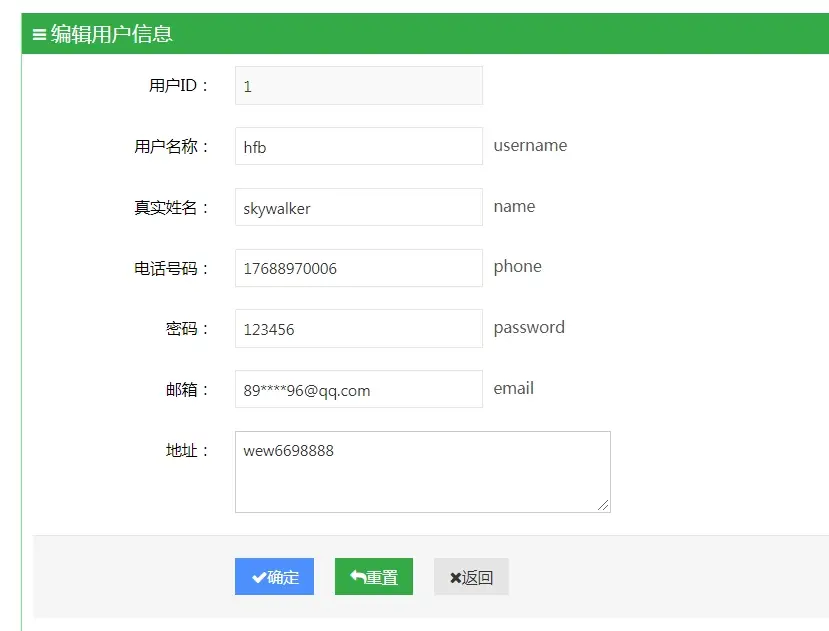Click the reply arrow icon on 重置
Screen dimensions: 829x631
(357, 577)
